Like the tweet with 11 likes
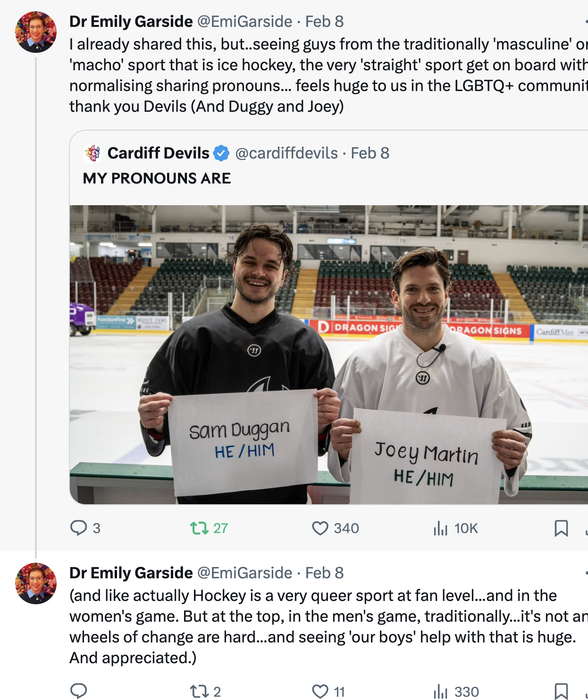The height and width of the screenshot is (700, 588). [320, 692]
